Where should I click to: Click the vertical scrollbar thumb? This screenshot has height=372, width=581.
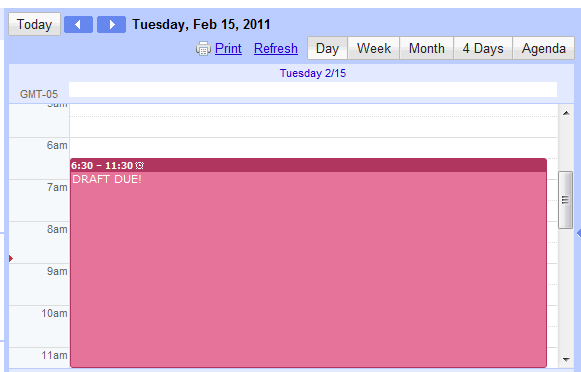pyautogui.click(x=565, y=200)
